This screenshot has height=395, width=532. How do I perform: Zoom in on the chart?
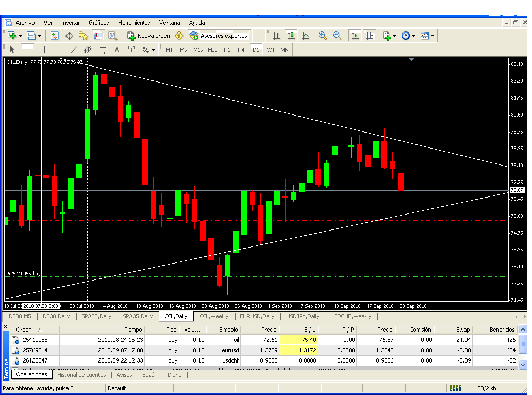point(323,36)
